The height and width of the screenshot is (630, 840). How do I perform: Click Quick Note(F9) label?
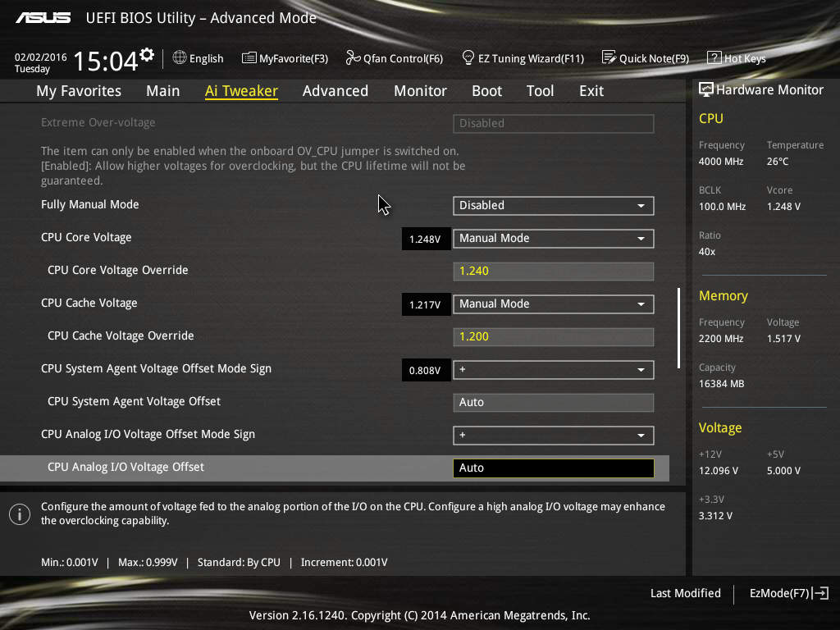coord(654,58)
